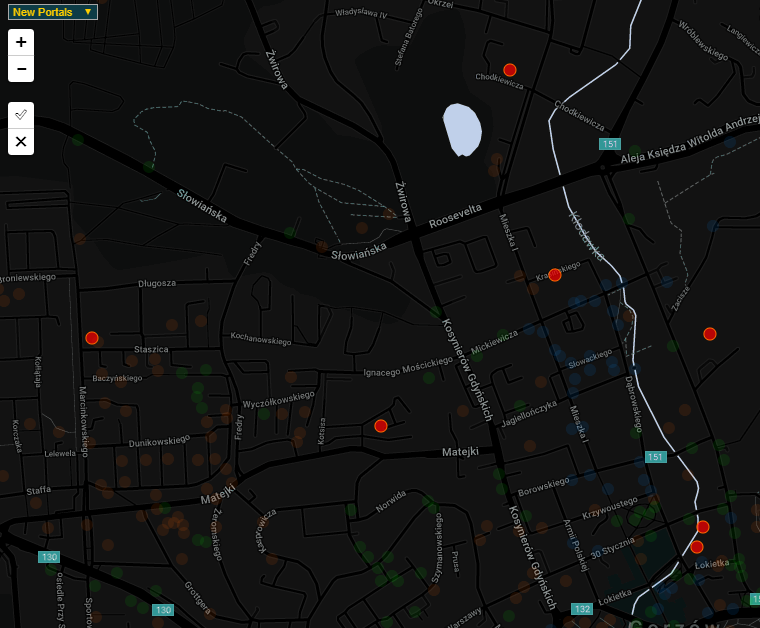Image resolution: width=760 pixels, height=628 pixels.
Task: Click the 'Żeromskiego' street label
Action: (x=217, y=534)
